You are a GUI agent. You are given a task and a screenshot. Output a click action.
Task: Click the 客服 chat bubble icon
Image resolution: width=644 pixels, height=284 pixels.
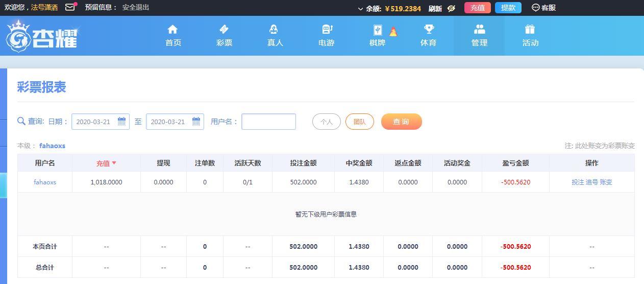(535, 8)
